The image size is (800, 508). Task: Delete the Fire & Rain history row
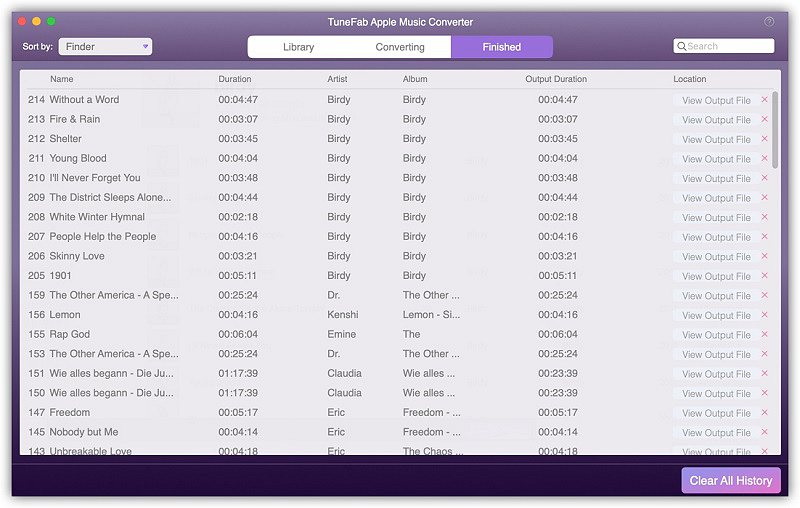(x=764, y=119)
